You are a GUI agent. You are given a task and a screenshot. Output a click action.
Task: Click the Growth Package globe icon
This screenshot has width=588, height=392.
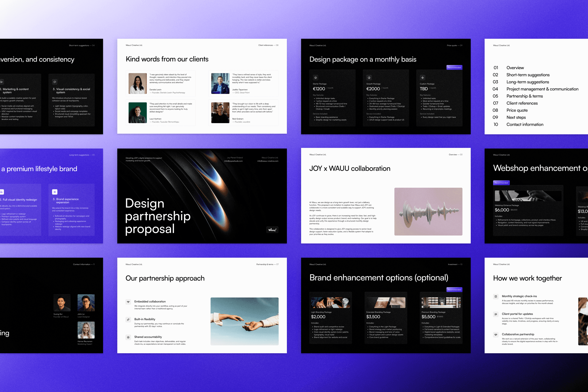point(369,77)
